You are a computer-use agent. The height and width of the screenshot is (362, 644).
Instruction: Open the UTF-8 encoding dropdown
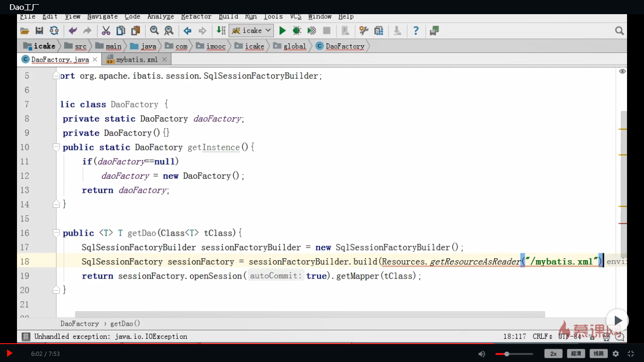tap(569, 337)
